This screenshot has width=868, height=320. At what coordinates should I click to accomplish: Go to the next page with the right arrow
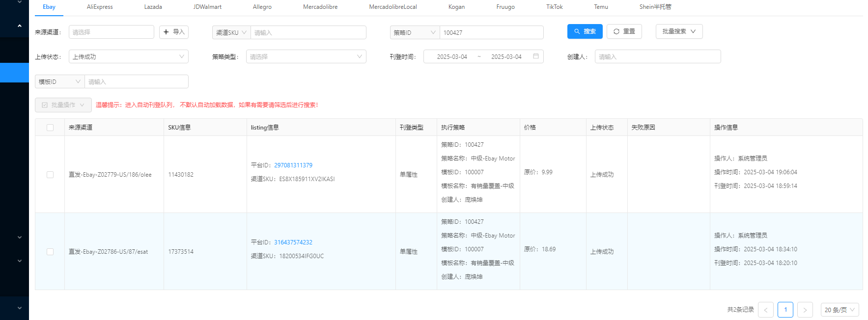[805, 310]
